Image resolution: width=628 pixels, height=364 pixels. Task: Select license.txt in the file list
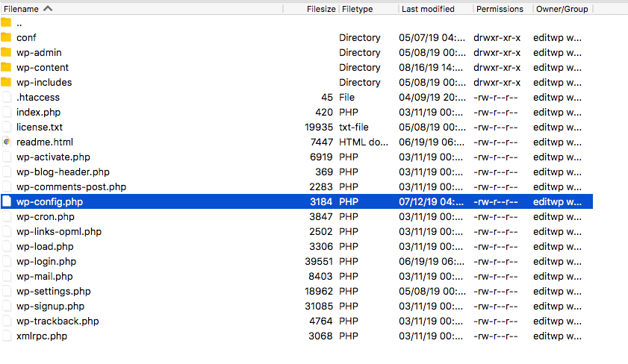click(40, 127)
